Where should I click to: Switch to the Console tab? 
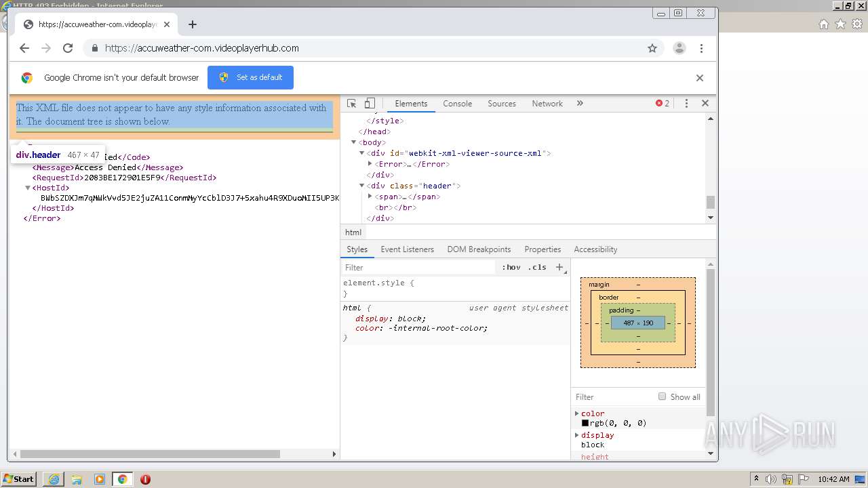458,104
